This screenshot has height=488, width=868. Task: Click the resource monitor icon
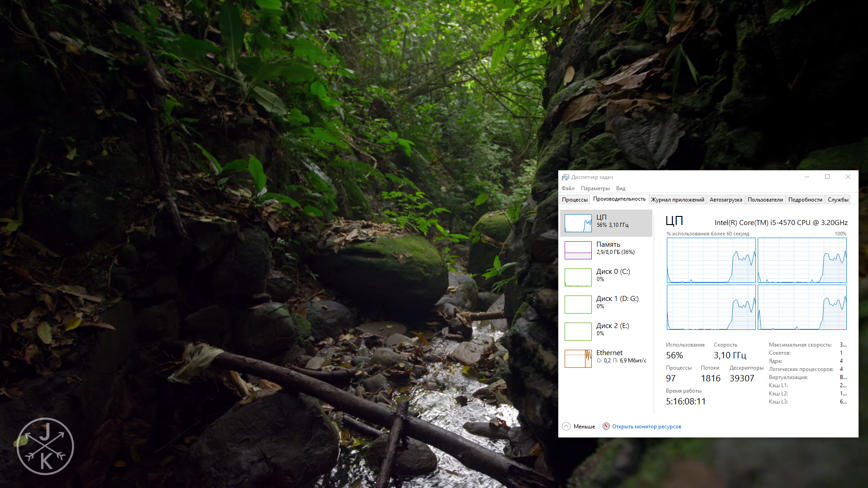click(606, 426)
